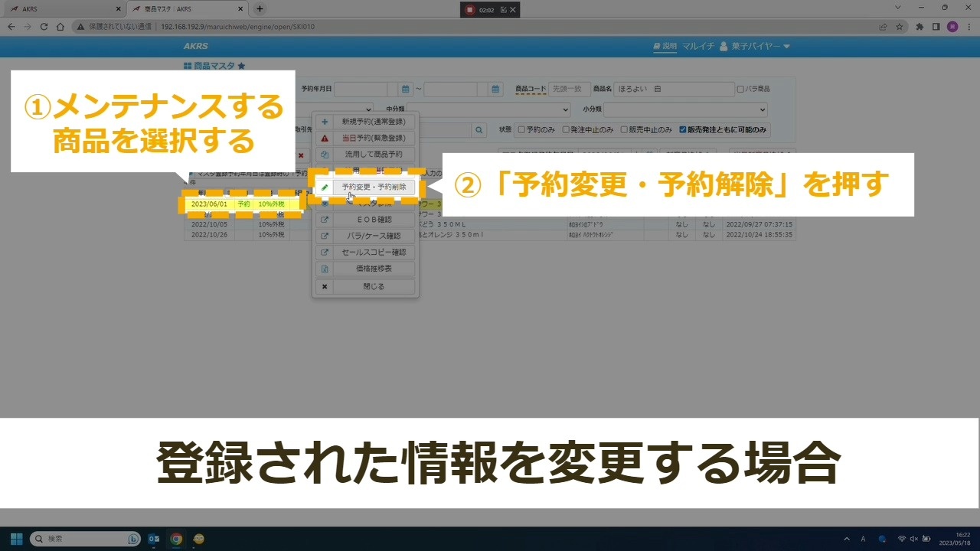Open Outlook from the Windows taskbar
Screen dimensions: 980x551
[154, 539]
